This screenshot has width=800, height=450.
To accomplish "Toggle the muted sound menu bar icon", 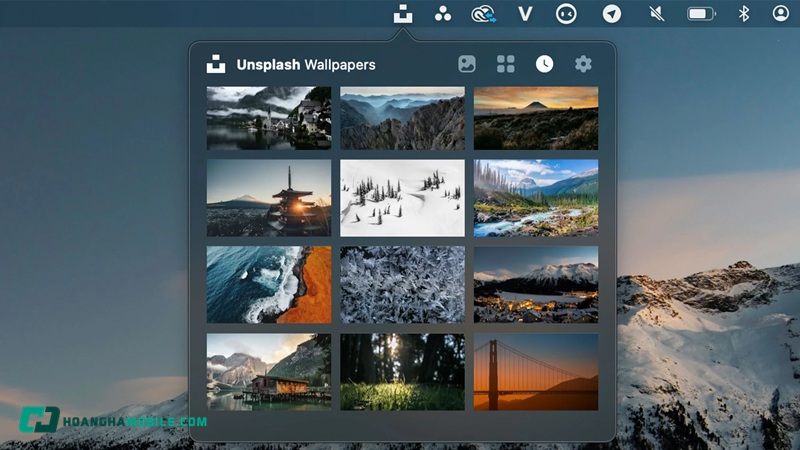I will tap(656, 14).
